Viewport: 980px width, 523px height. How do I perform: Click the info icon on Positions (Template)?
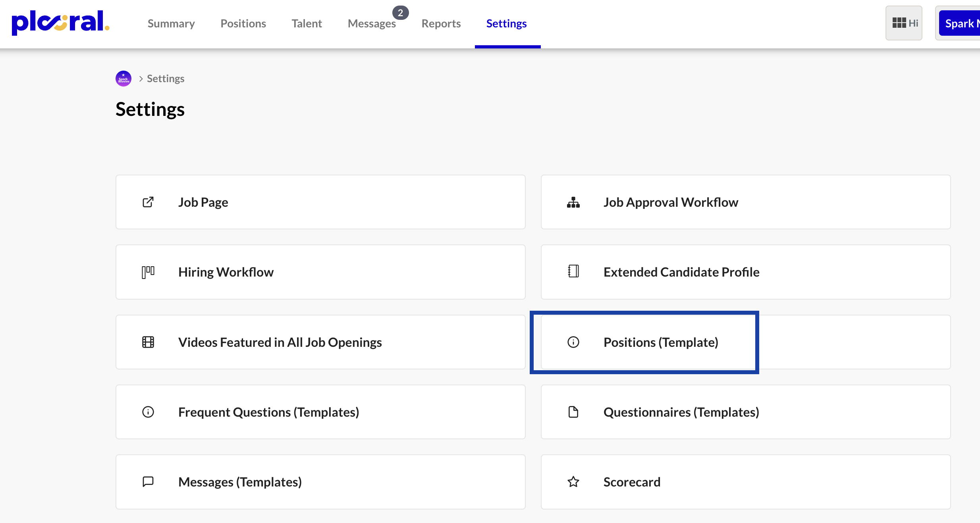(573, 342)
